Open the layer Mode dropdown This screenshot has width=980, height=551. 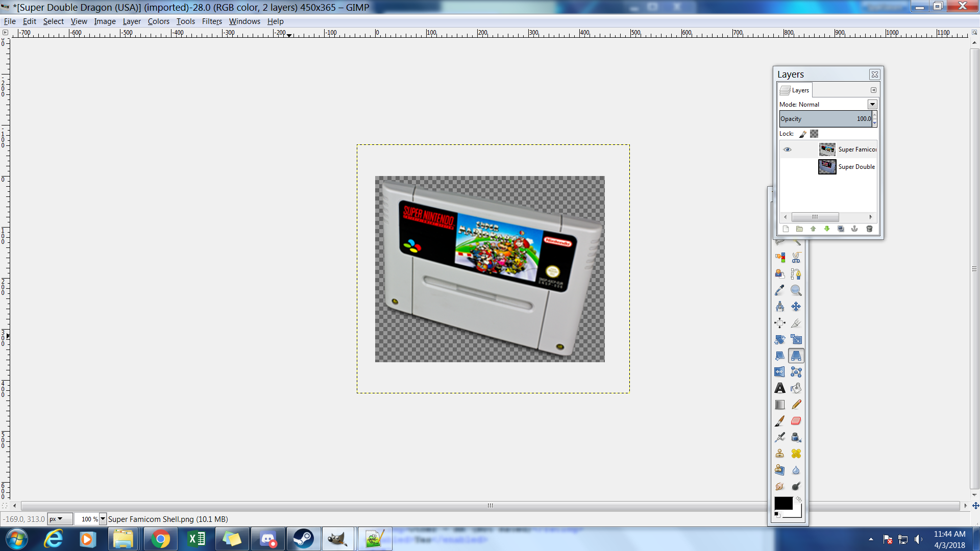click(872, 104)
